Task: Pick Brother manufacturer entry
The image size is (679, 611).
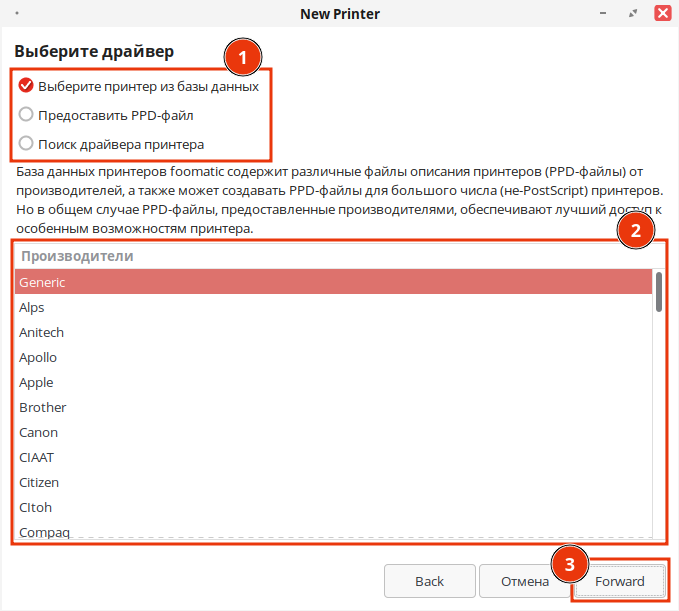Action: 42,407
